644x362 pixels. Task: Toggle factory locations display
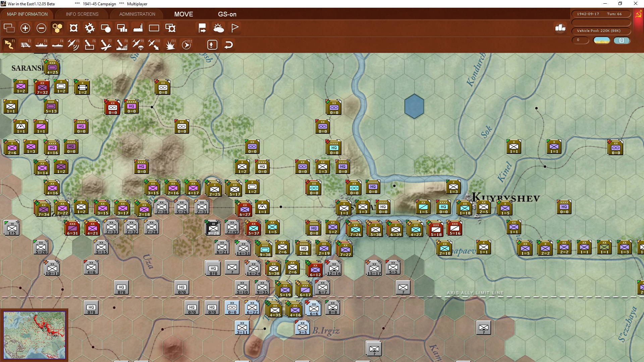[138, 28]
